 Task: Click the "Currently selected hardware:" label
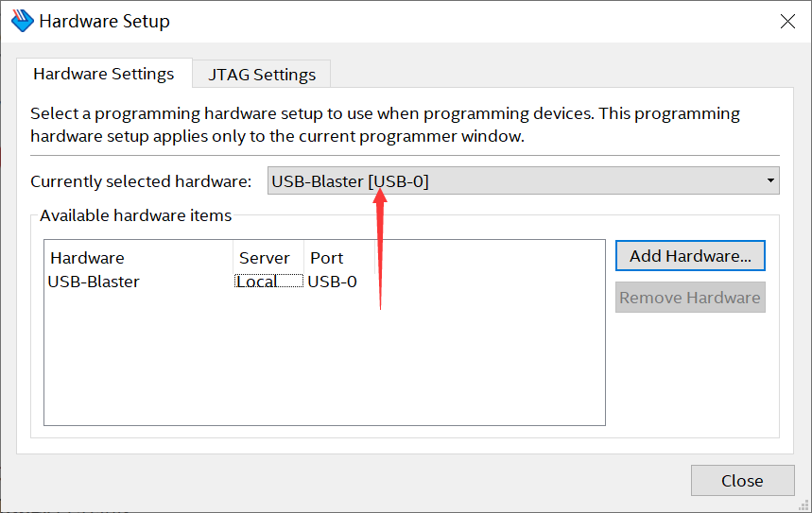[141, 181]
